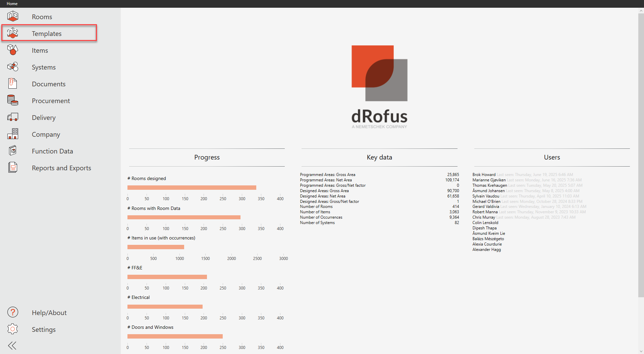Switch to the Home tab

[x=12, y=4]
